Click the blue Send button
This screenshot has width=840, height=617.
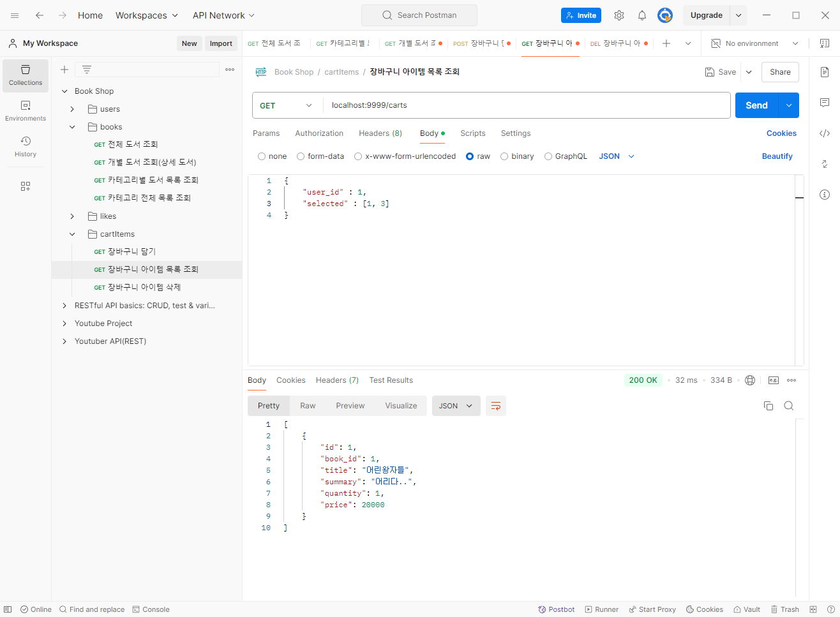[x=757, y=105]
